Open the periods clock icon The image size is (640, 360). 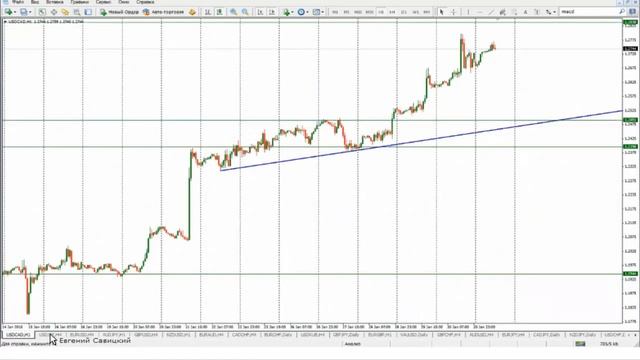pyautogui.click(x=301, y=12)
